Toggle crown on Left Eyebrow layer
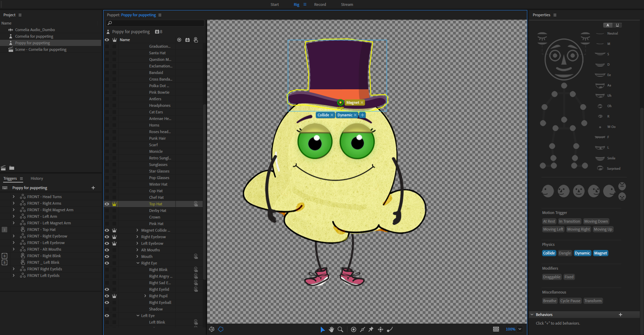The width and height of the screenshot is (644, 335). click(x=114, y=243)
